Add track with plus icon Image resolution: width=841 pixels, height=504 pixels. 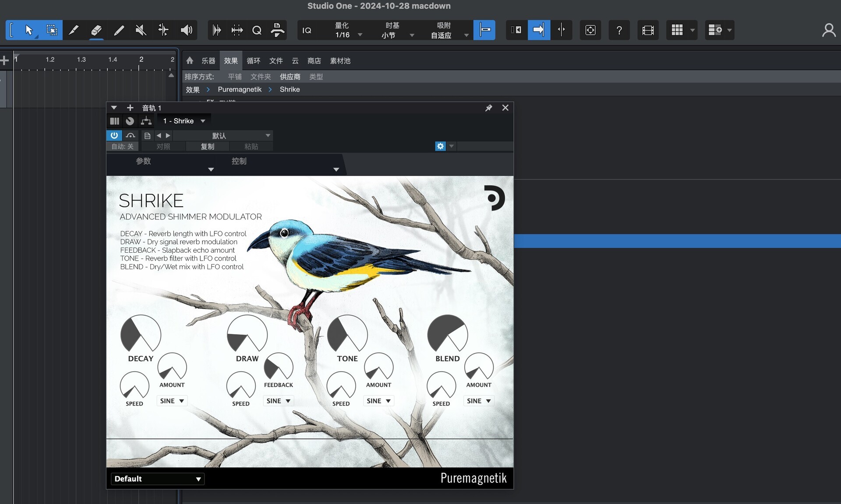tap(5, 60)
